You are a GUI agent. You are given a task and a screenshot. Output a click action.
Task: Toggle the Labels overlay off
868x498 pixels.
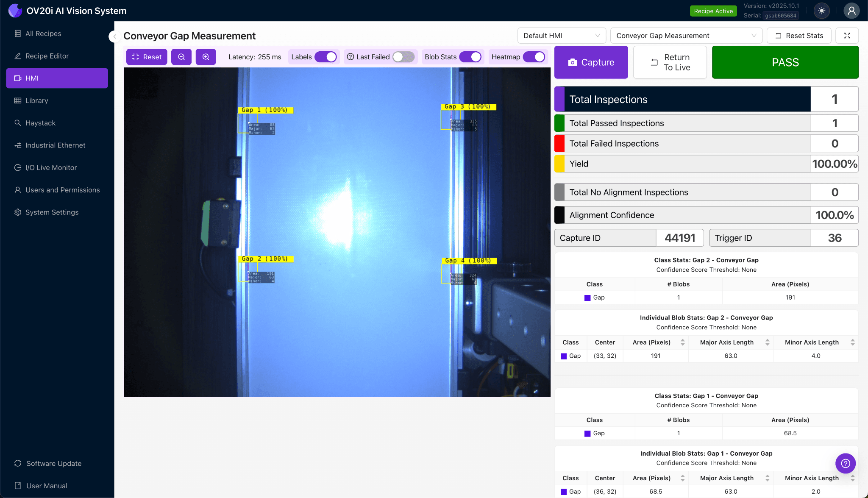[x=325, y=56]
